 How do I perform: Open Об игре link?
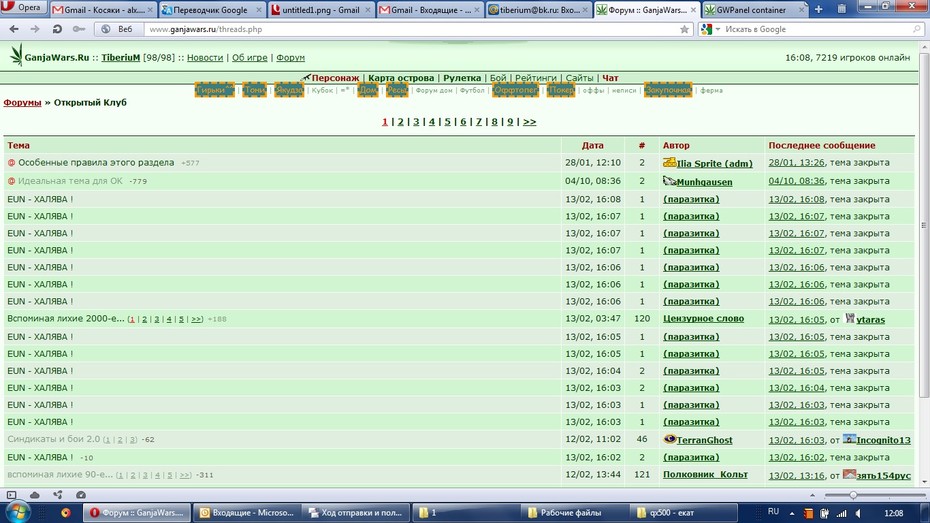point(249,58)
